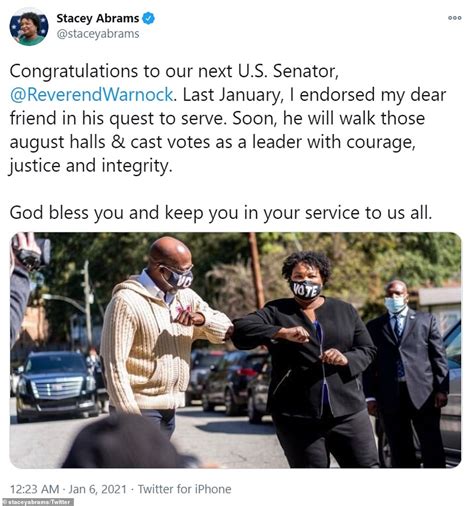Click the cream knit sweater in photo
The image size is (474, 506).
157,345
